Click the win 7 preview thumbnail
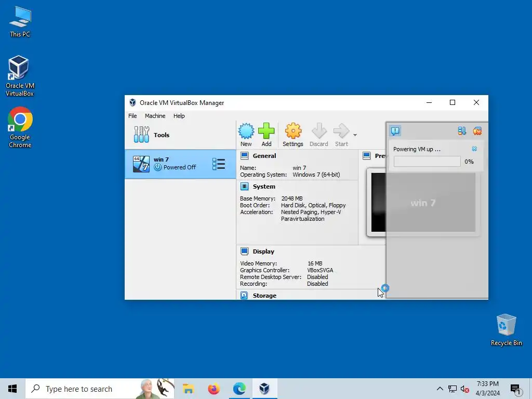Screen dimensions: 532x399 (x=423, y=203)
